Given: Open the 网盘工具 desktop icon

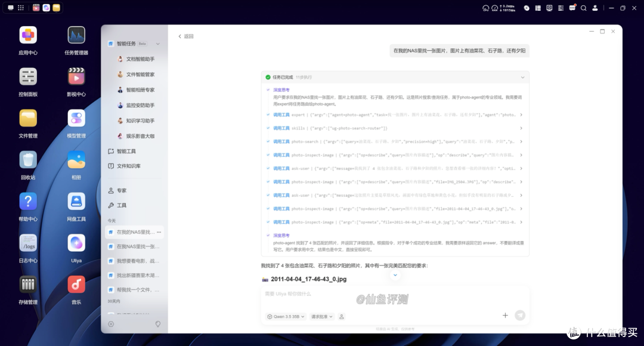Looking at the screenshot, I should 76,202.
